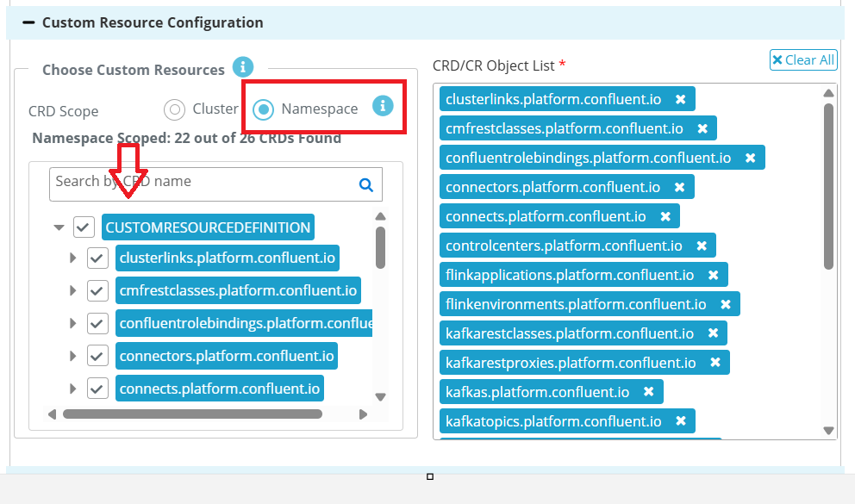The image size is (855, 504).
Task: Select the Namespace scope radio button
Action: [264, 109]
